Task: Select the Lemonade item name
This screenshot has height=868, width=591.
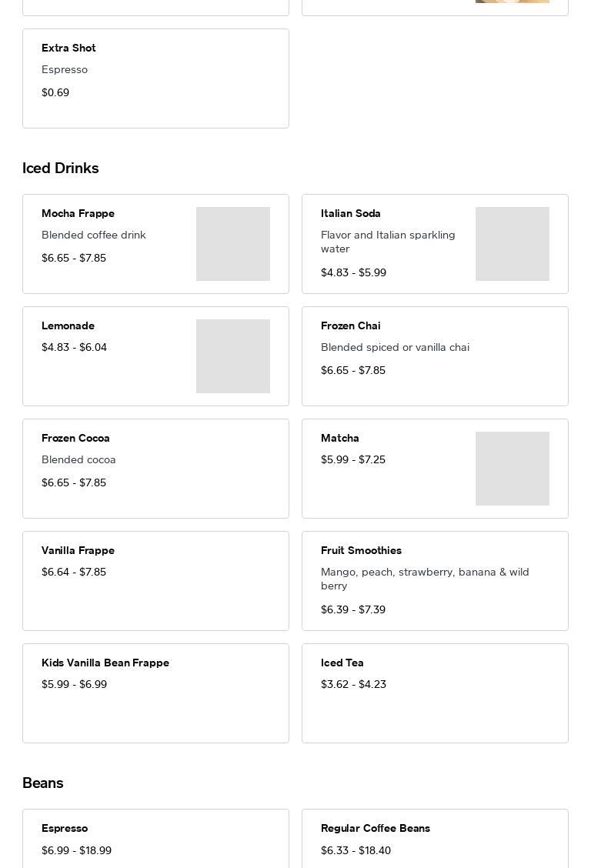Action: (x=68, y=325)
